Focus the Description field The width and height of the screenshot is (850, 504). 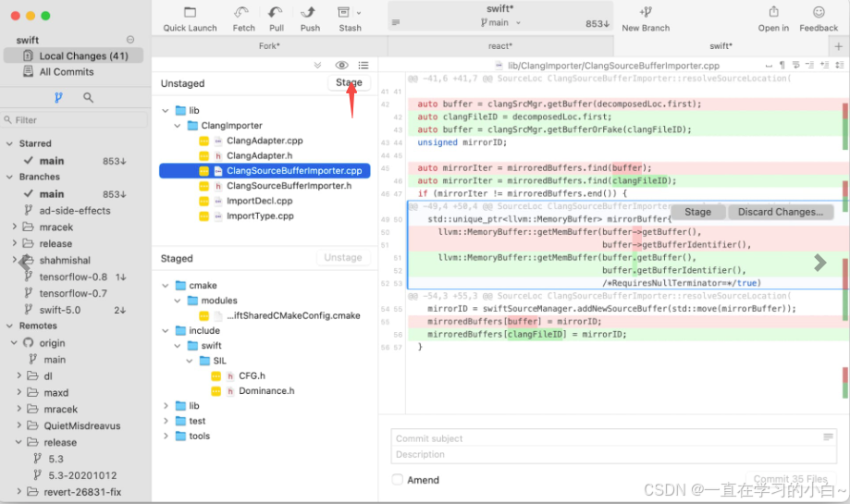[x=613, y=455]
